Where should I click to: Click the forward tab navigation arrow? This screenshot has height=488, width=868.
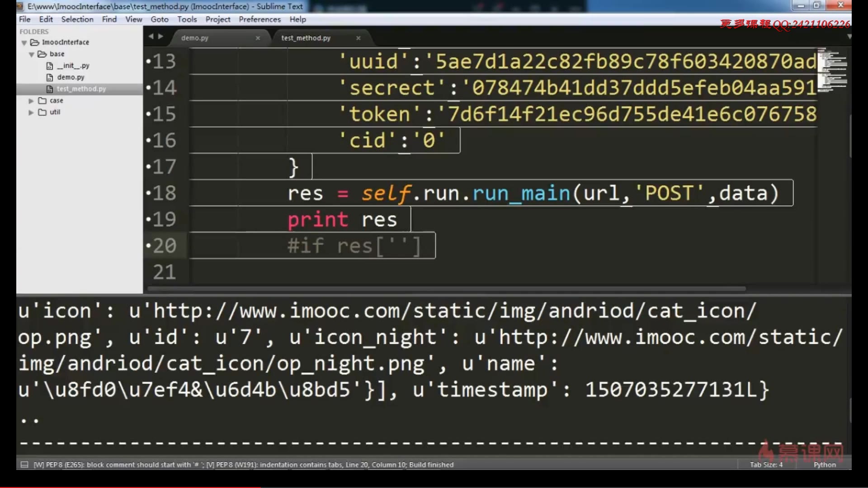[x=160, y=37]
